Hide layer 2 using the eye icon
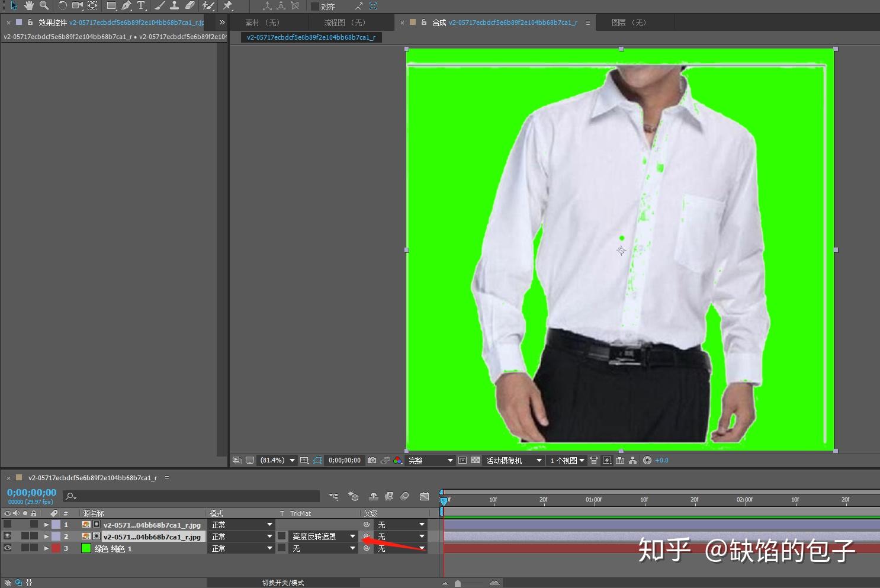This screenshot has height=588, width=880. 7,536
